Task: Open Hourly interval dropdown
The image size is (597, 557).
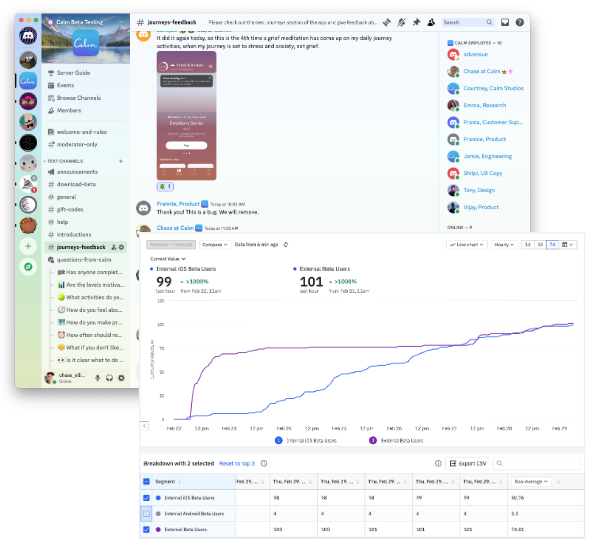Action: coord(504,244)
